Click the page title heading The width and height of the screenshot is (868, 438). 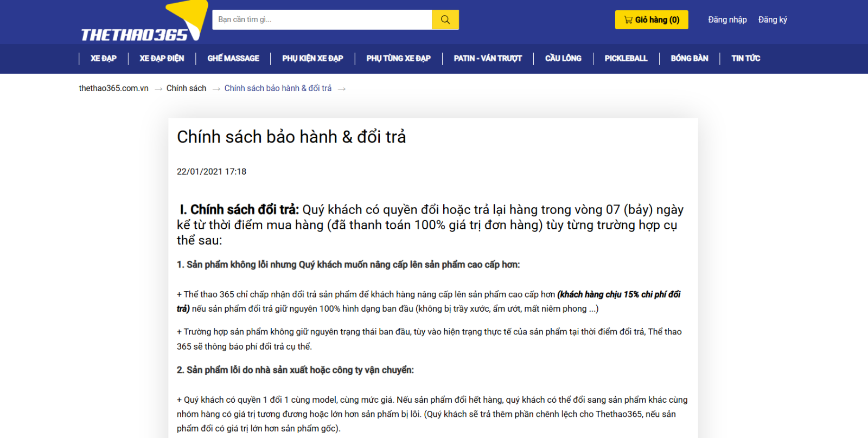291,137
